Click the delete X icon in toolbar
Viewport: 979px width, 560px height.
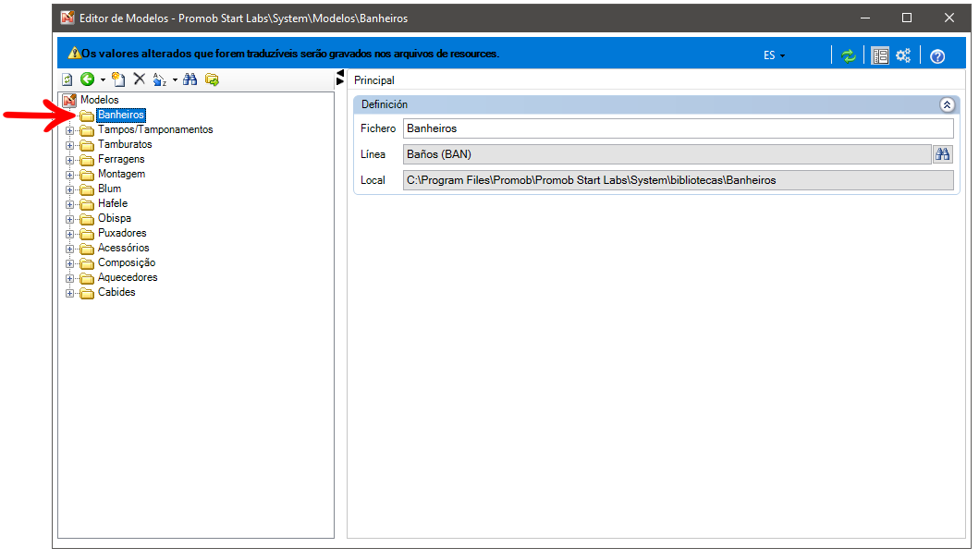tap(140, 79)
